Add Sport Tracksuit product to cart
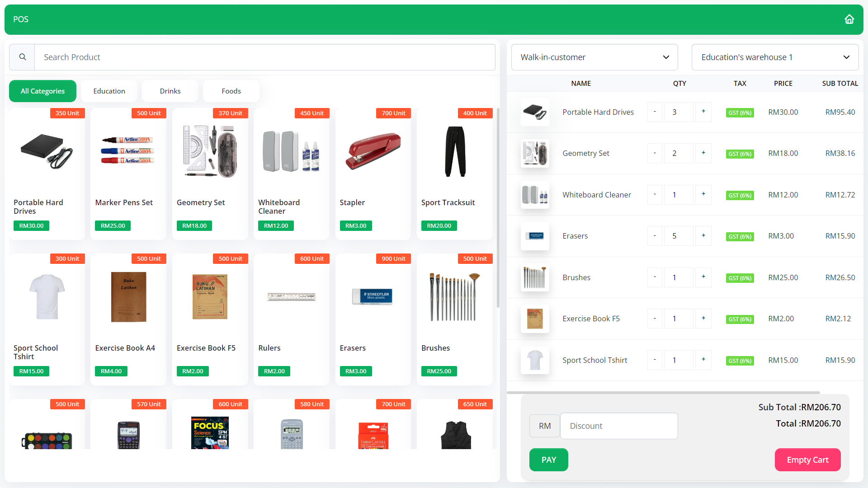Viewport: 868px width, 488px height. (x=455, y=174)
